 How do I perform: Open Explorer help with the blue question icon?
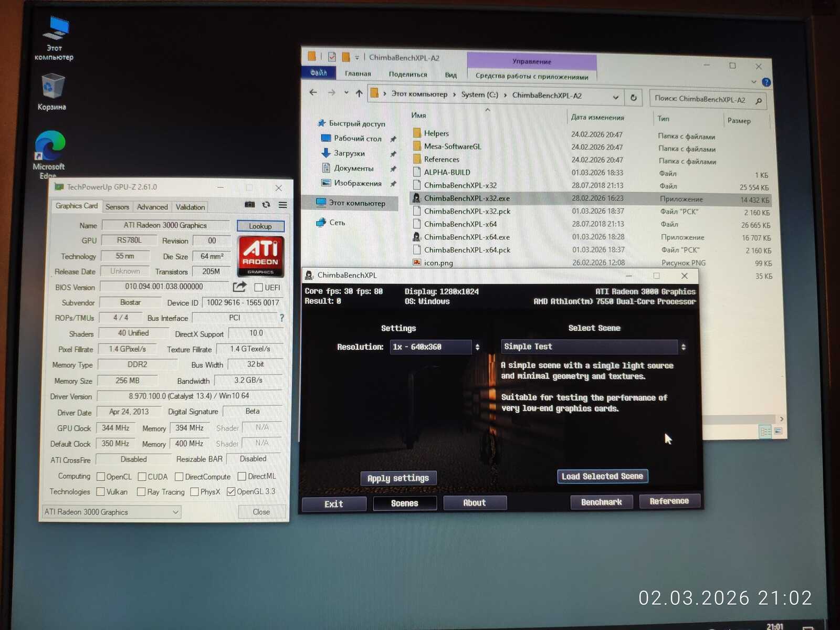(x=766, y=82)
